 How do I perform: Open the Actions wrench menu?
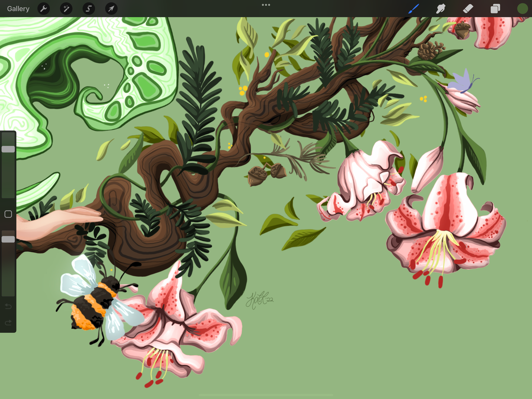tap(44, 9)
